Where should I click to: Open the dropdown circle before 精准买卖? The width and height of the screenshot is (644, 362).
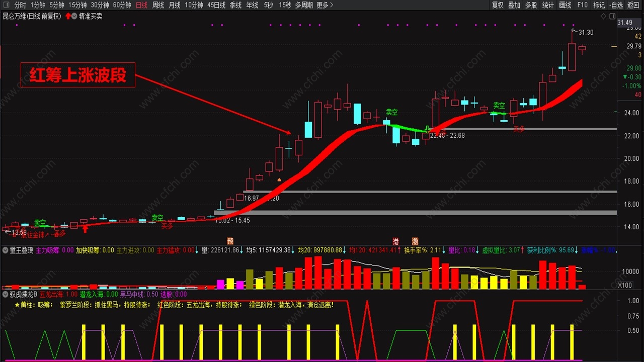74,16
